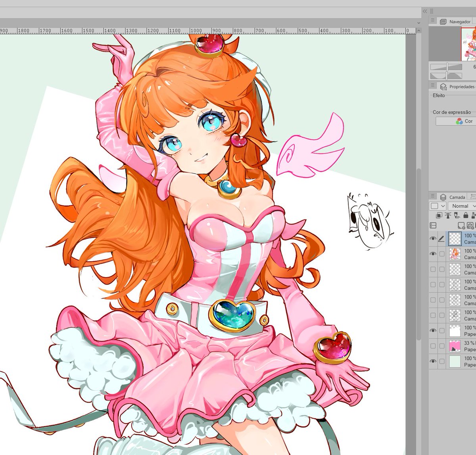Toggle the lock layer padlock icon

coord(466,216)
